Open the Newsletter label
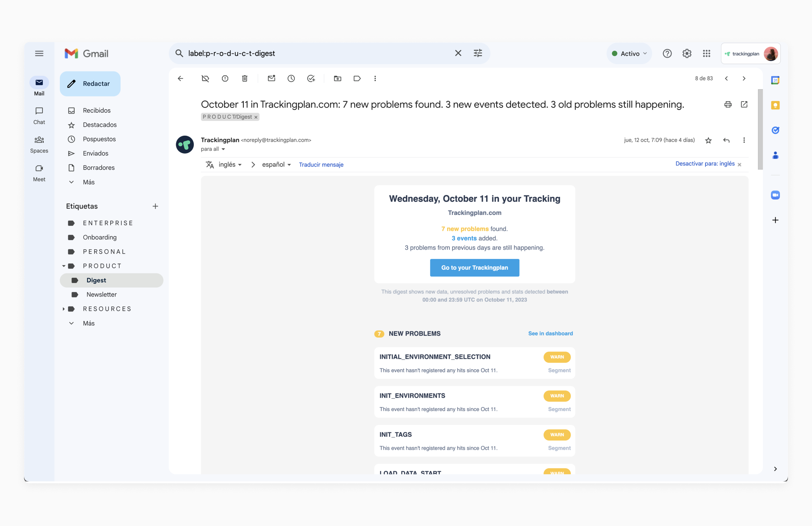This screenshot has width=812, height=526. (101, 294)
